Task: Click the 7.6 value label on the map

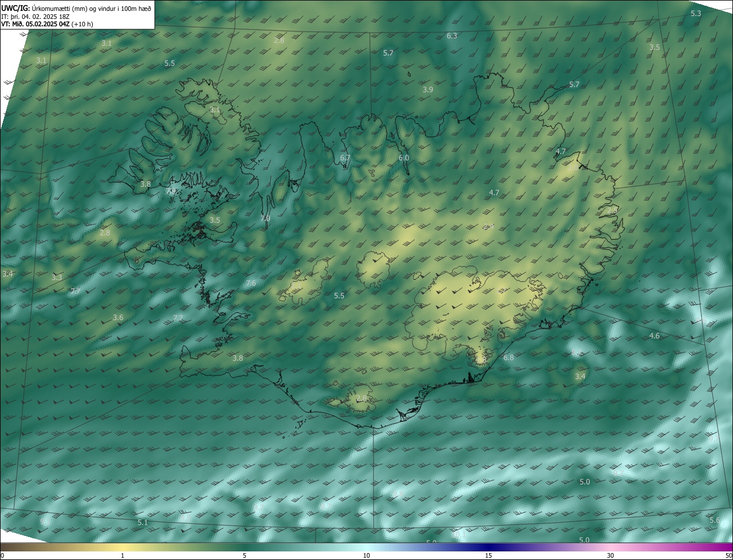Action: 251,283
